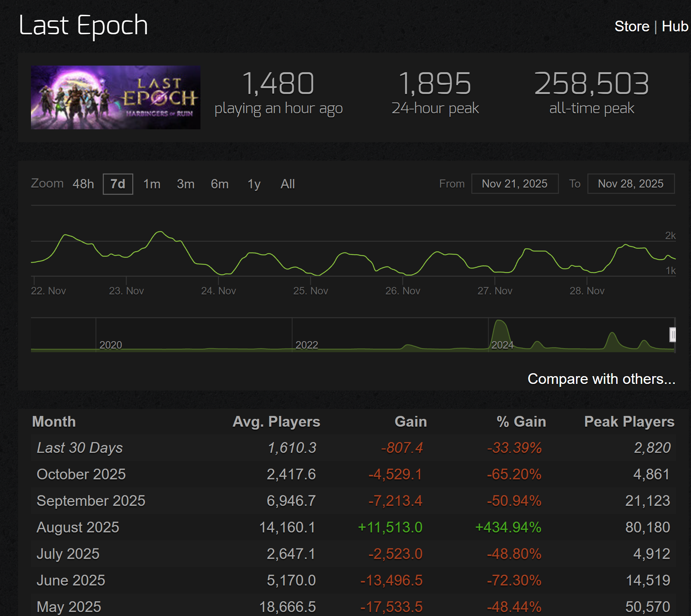Click the Last Epoch page title

pyautogui.click(x=83, y=25)
